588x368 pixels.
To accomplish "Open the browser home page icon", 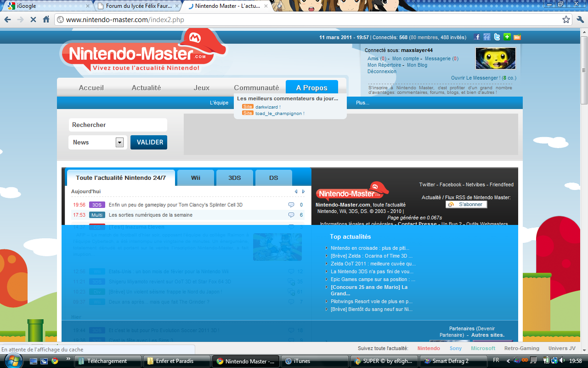I will [x=46, y=19].
